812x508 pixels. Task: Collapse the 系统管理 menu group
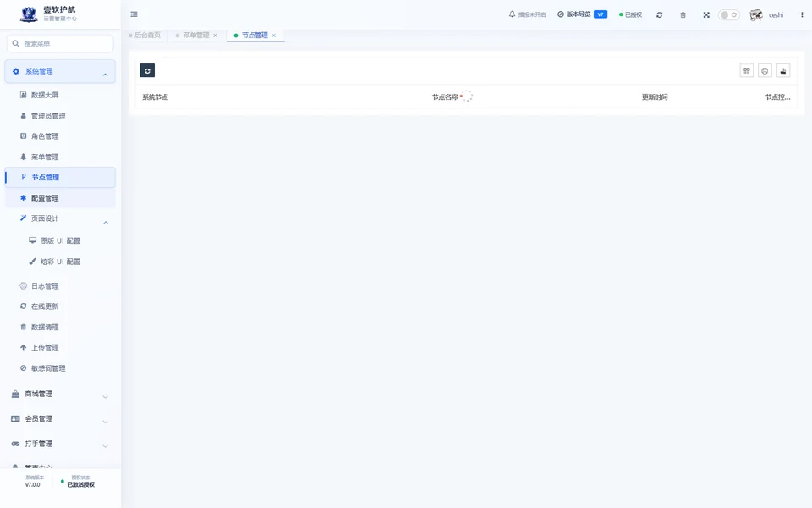[x=60, y=71]
